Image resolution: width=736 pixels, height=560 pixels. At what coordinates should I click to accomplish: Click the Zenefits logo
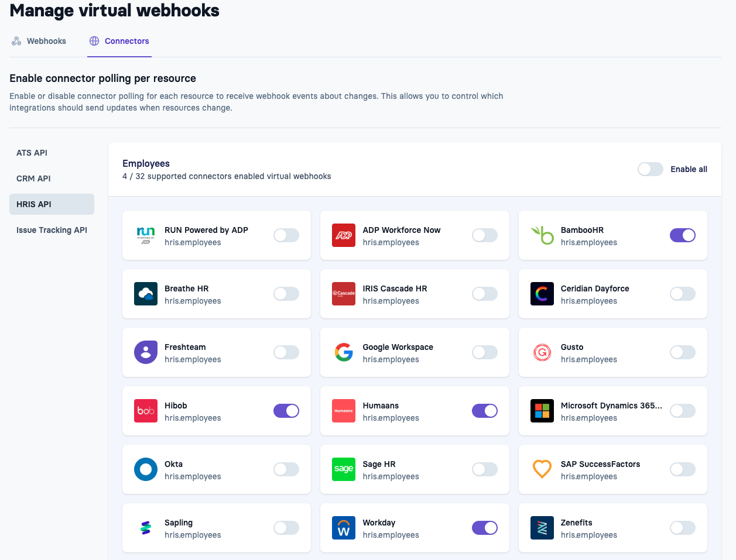pyautogui.click(x=542, y=528)
